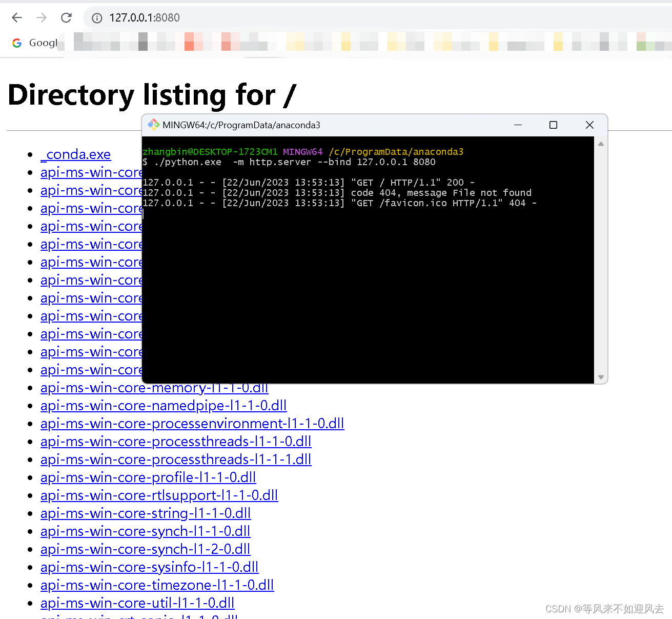Viewport: 672px width, 619px height.
Task: Click the log line "GET /favicon.ico HTTP/1.1" 404
Action: tap(340, 203)
